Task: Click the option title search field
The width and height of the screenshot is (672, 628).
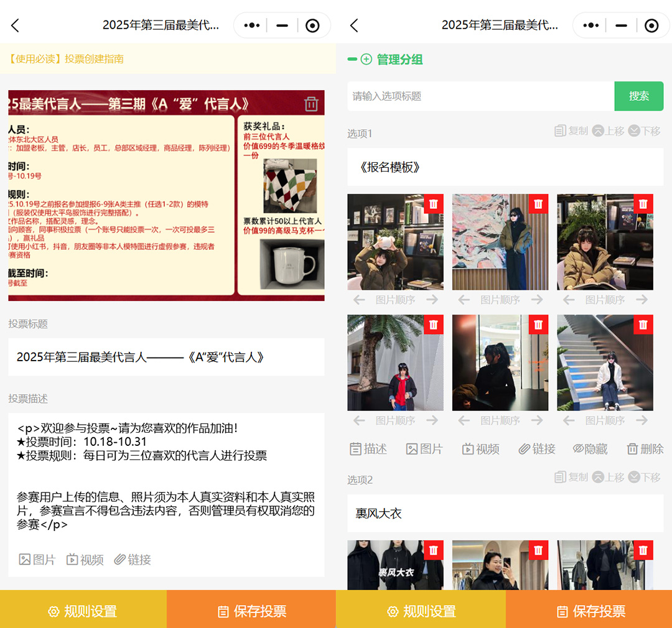Action: coord(480,96)
